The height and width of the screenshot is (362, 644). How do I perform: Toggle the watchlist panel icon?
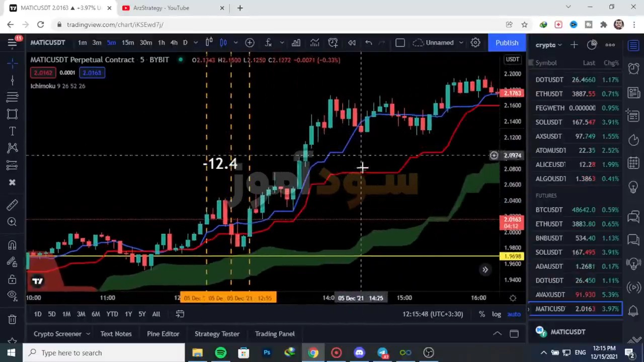[633, 46]
